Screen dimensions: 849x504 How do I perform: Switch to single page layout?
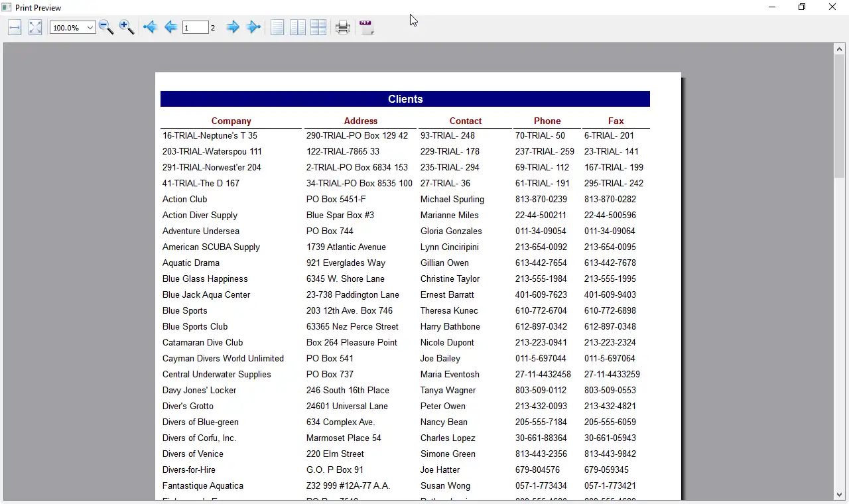(277, 27)
